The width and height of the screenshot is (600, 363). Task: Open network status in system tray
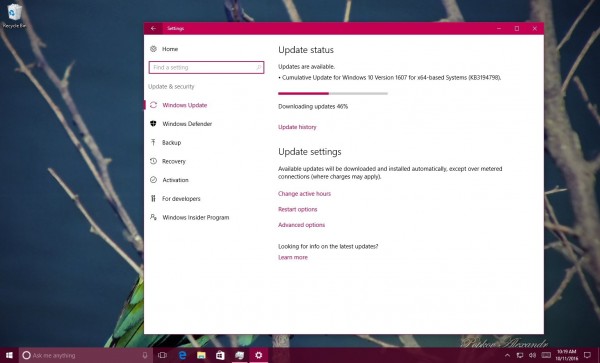pos(520,355)
